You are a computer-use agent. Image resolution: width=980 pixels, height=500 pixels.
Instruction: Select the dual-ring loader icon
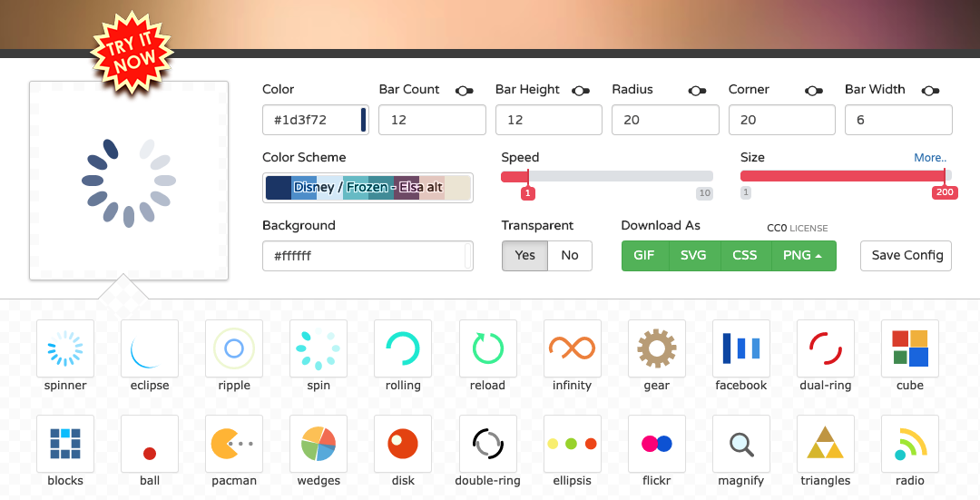pyautogui.click(x=825, y=348)
